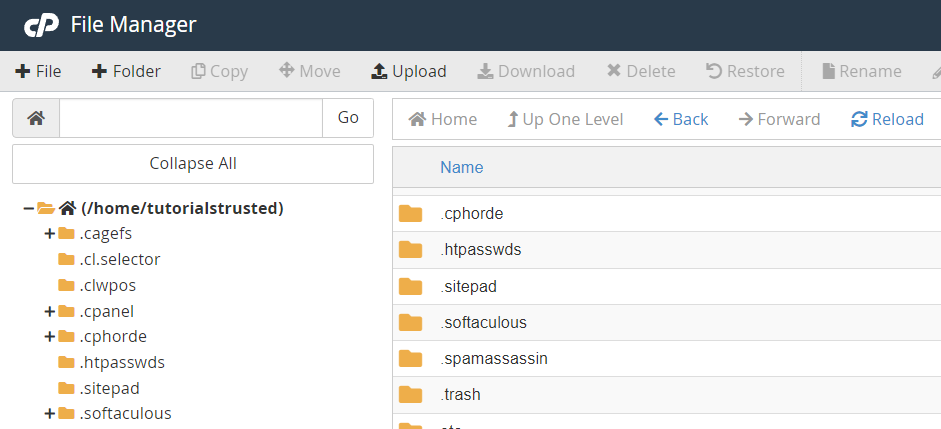Click the Download toolbar button

point(526,71)
